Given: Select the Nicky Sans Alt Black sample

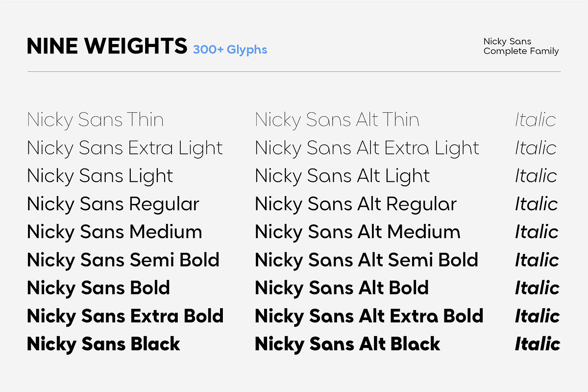Looking at the screenshot, I should tap(347, 344).
